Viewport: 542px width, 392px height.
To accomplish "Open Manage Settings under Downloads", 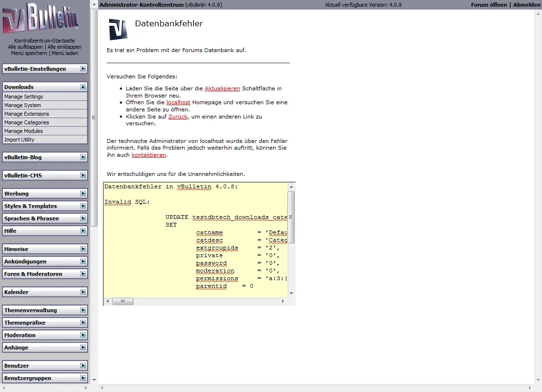I will (x=45, y=97).
